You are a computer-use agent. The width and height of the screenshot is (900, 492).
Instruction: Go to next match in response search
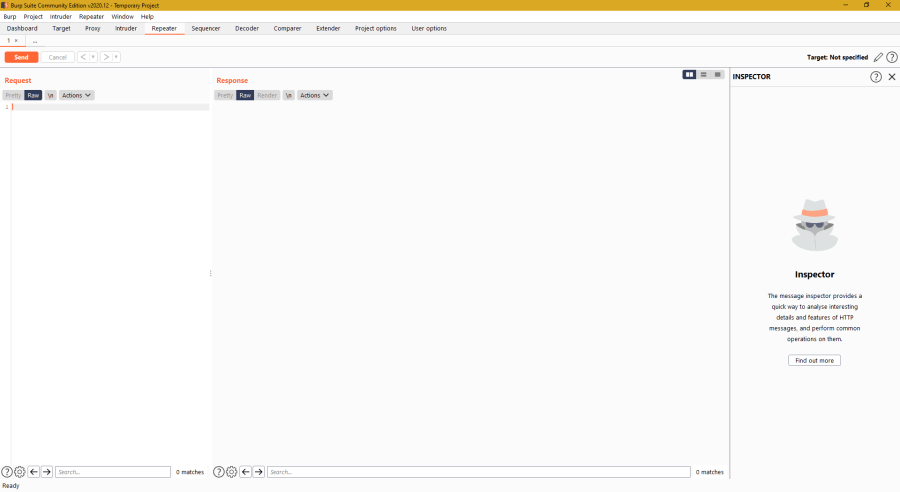pos(259,472)
